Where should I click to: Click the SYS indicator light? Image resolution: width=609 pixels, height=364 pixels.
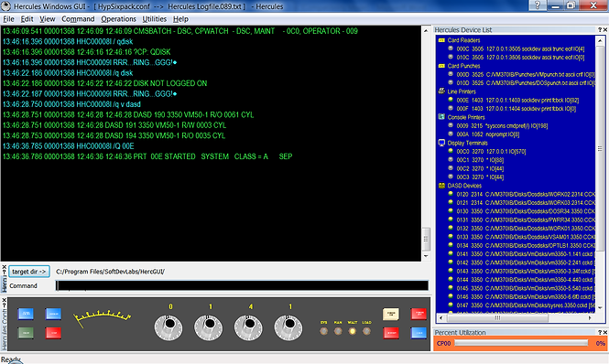tap(323, 331)
